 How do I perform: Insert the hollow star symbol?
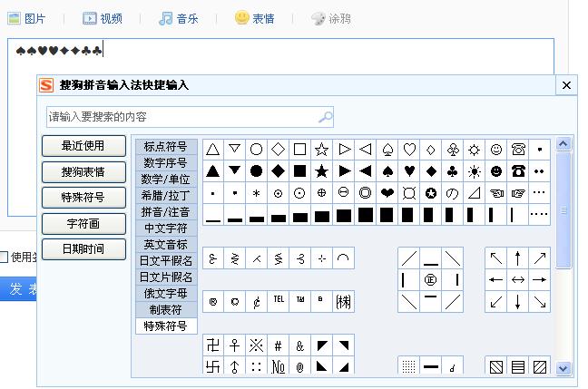322,150
